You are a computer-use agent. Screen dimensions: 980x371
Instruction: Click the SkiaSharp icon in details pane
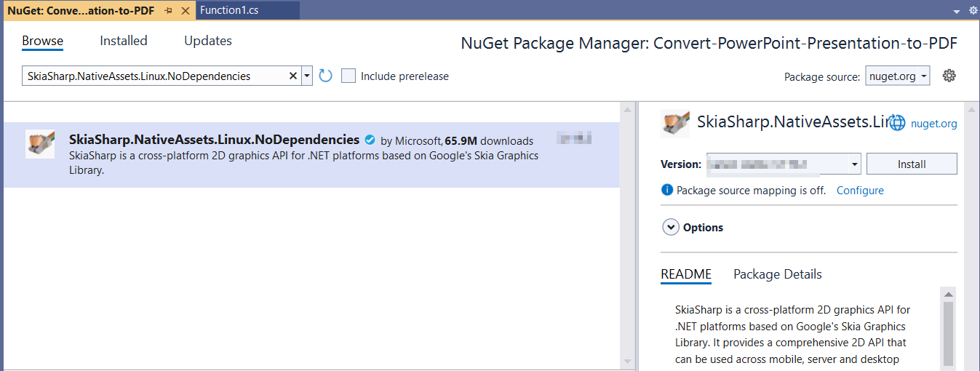[675, 123]
